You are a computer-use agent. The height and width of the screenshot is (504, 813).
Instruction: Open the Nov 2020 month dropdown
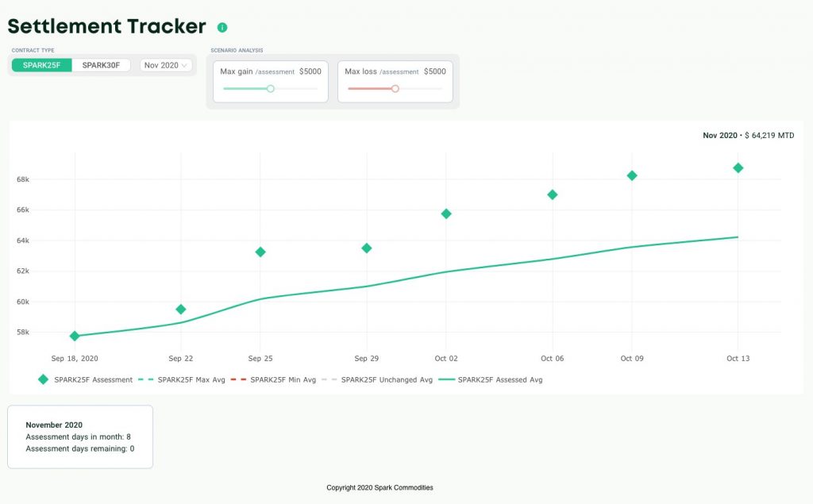[166, 65]
